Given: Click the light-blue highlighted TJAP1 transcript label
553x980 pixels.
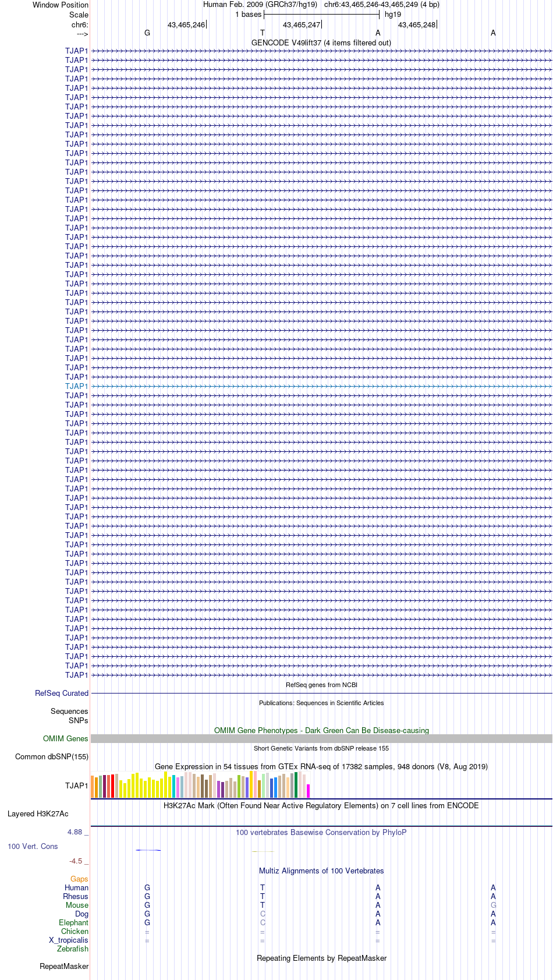Looking at the screenshot, I should coord(77,386).
